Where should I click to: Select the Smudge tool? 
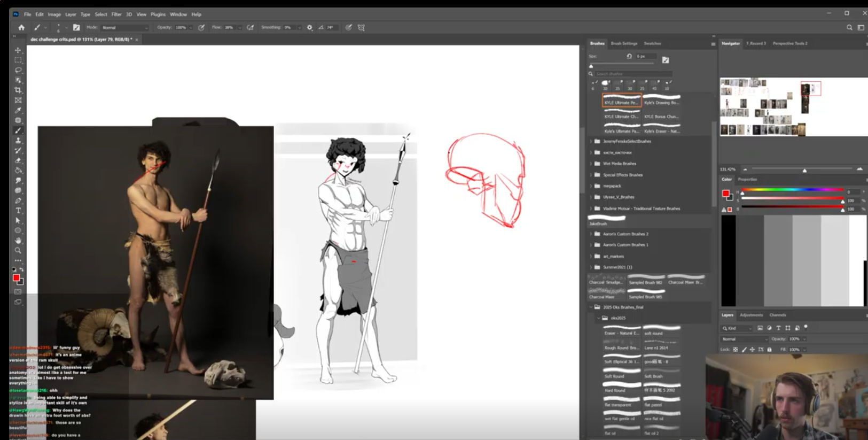point(18,181)
